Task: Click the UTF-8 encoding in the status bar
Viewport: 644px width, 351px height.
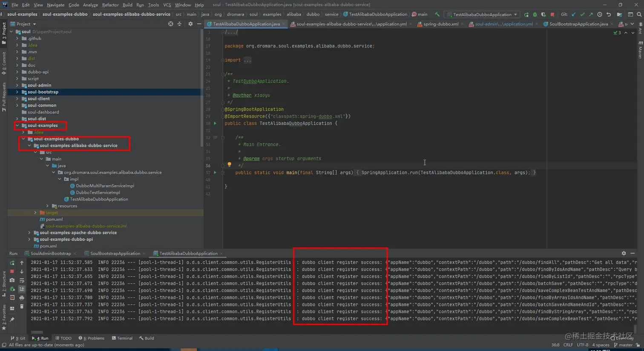Action: 582,345
